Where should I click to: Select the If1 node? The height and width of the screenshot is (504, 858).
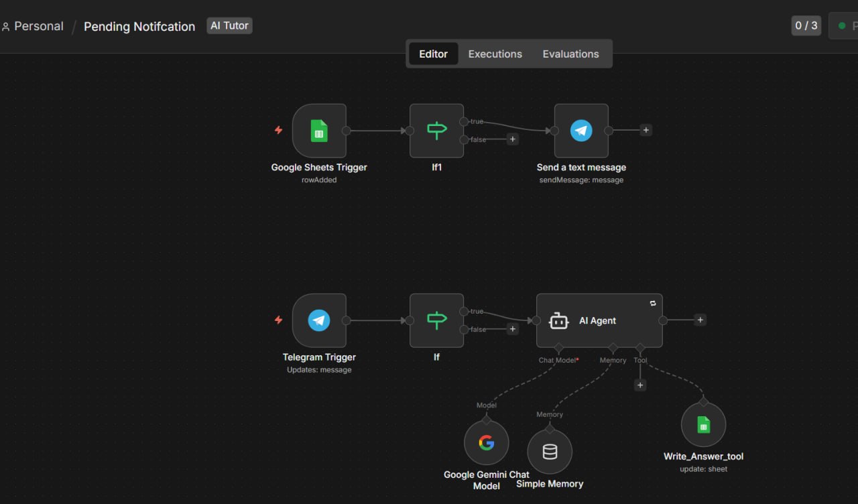pyautogui.click(x=436, y=131)
